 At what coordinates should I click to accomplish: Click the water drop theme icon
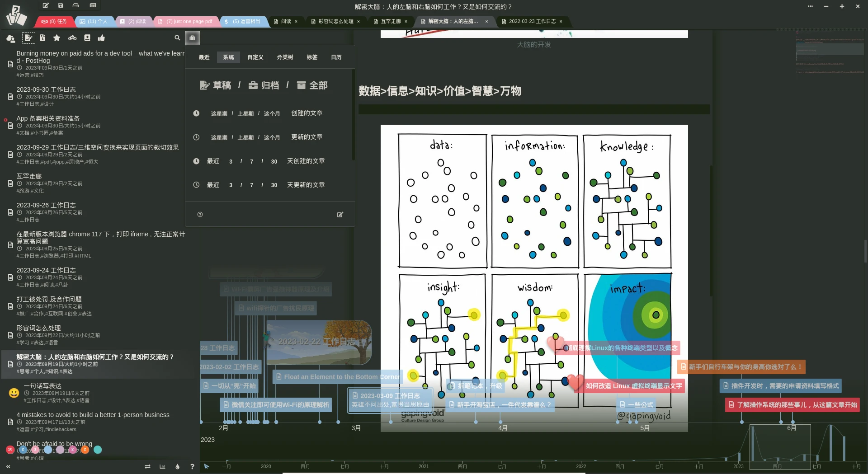(177, 466)
